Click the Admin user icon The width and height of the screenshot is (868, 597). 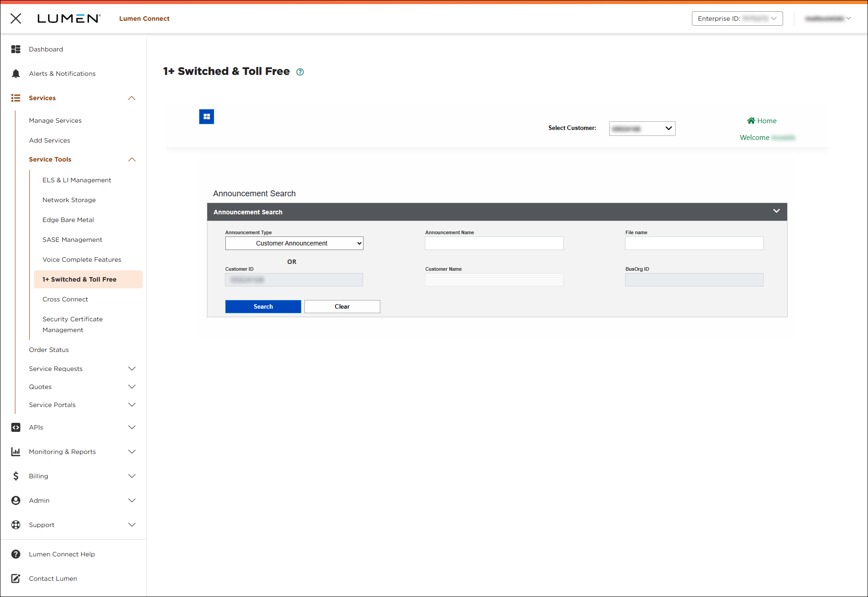point(16,500)
